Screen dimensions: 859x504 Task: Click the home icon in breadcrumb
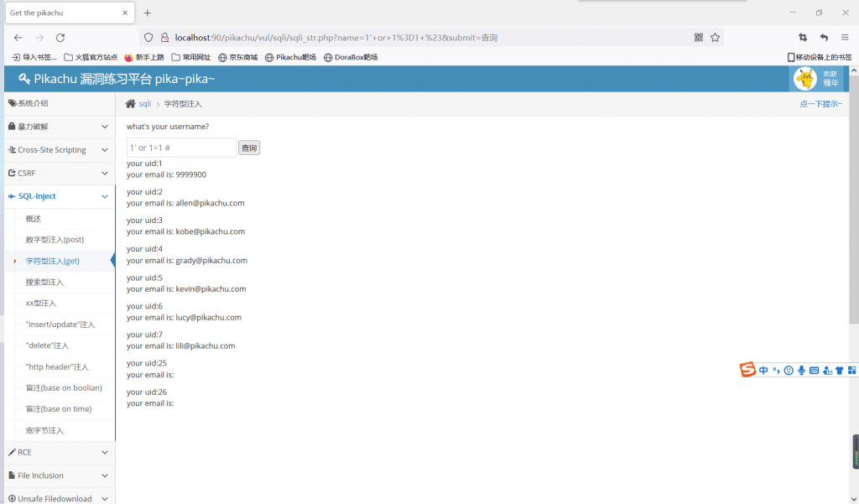[x=130, y=104]
